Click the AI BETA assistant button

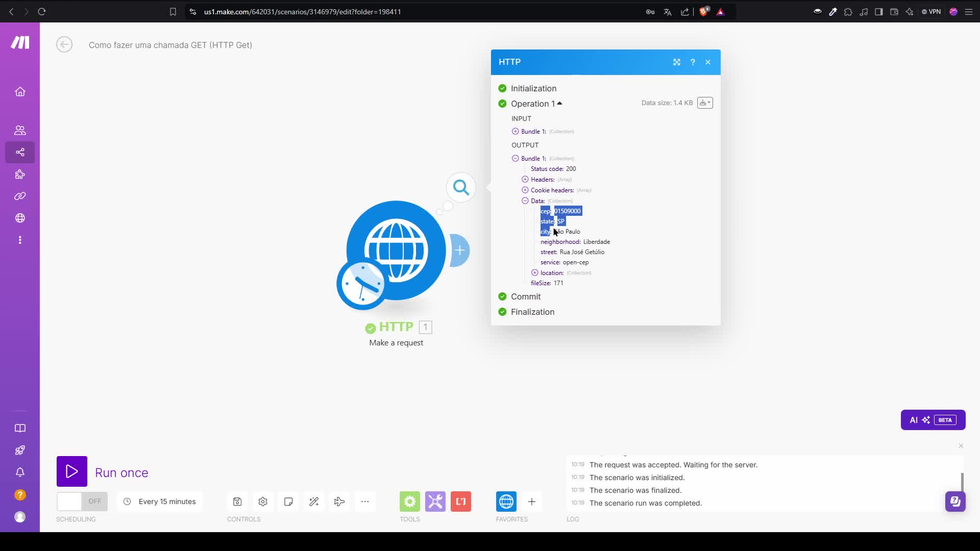click(x=933, y=420)
